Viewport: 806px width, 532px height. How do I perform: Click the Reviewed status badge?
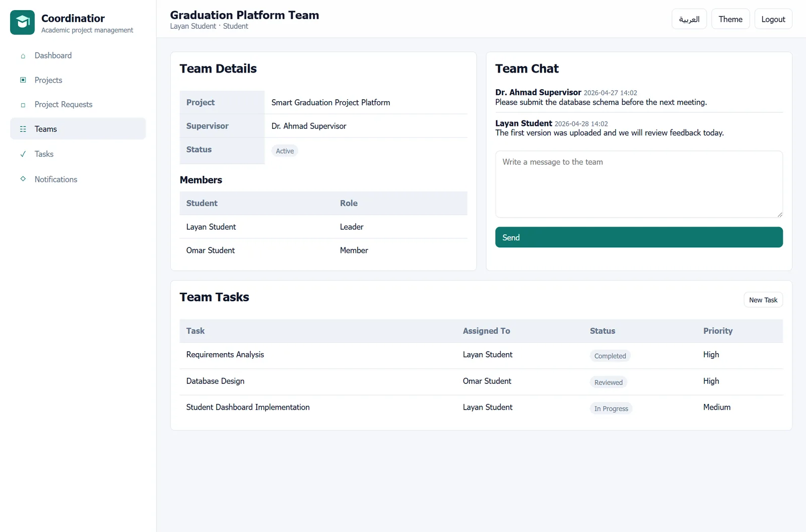pos(609,382)
